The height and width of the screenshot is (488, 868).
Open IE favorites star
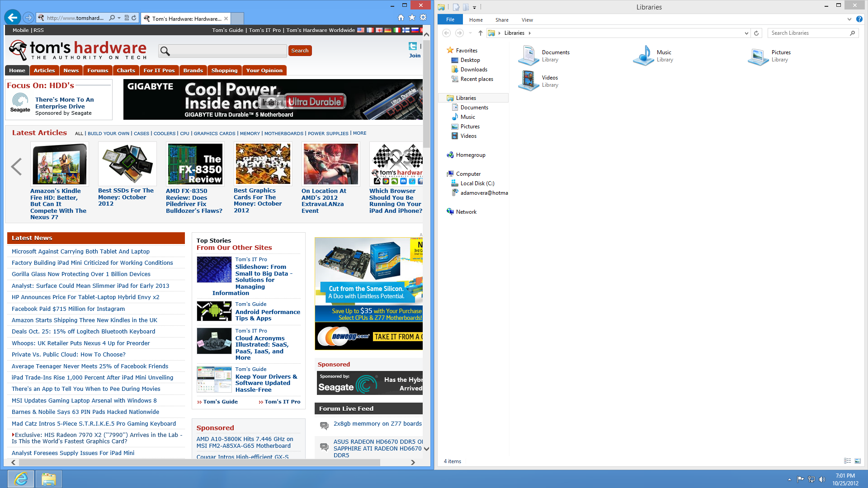click(412, 18)
